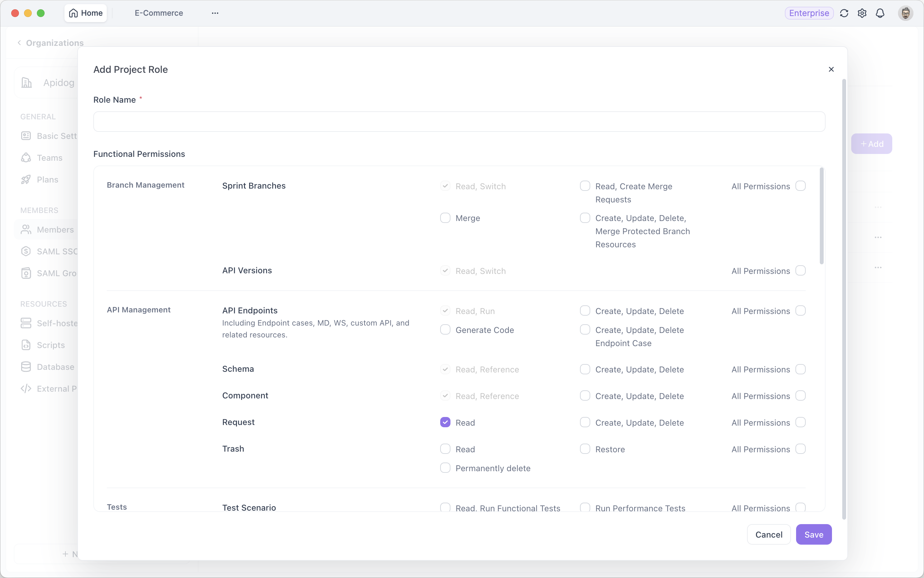Uncheck the Request Read permission
924x578 pixels.
tap(445, 422)
